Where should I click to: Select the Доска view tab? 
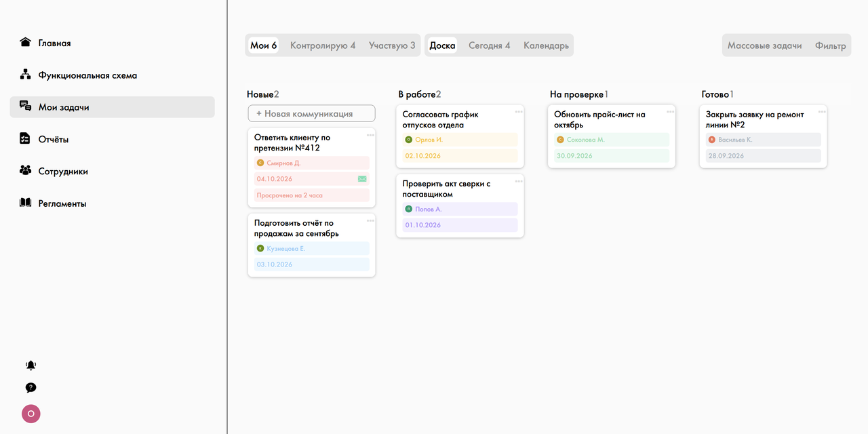[x=442, y=45]
